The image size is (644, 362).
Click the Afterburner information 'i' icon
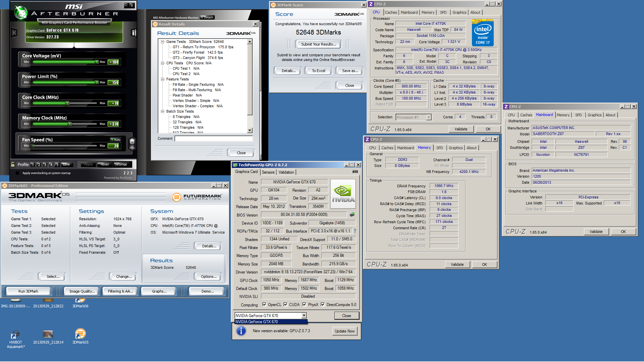tap(133, 33)
